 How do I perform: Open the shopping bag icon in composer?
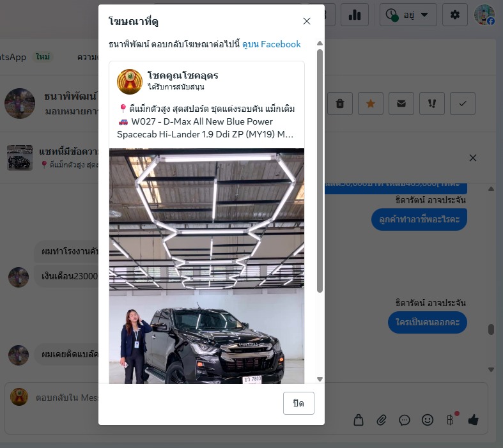(x=359, y=420)
